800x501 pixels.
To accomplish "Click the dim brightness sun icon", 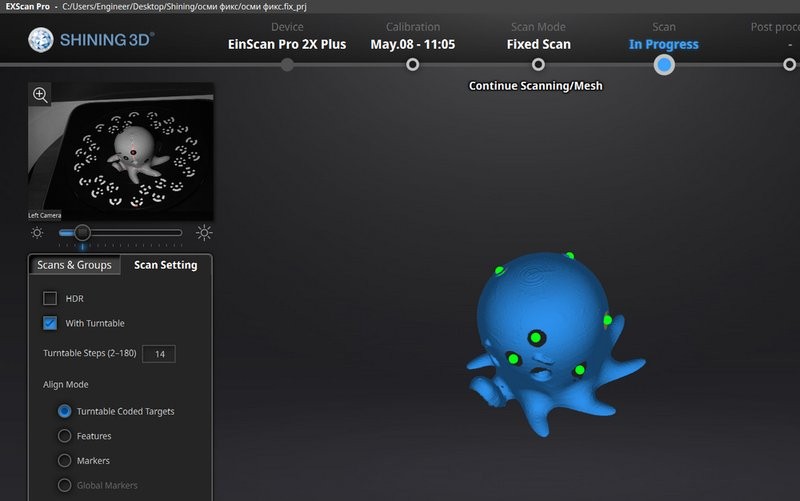I will pos(37,233).
